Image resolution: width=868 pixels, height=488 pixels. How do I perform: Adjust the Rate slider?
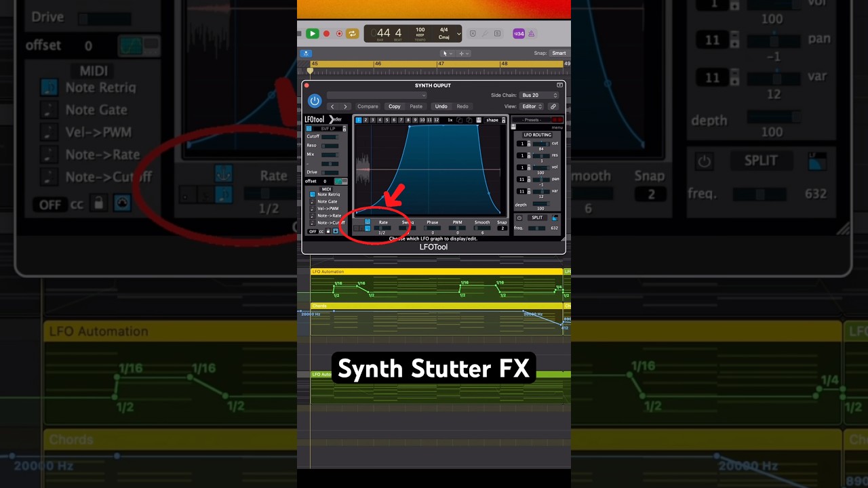click(383, 228)
